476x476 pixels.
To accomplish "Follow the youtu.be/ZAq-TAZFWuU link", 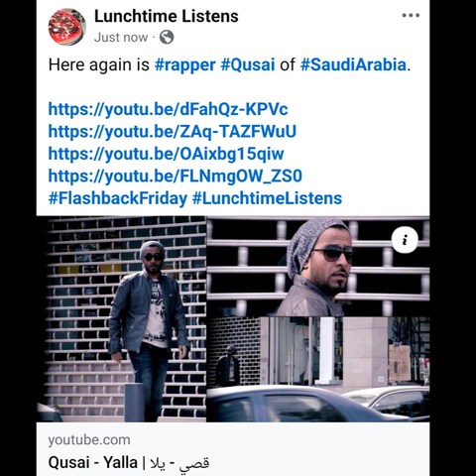I will 173,131.
